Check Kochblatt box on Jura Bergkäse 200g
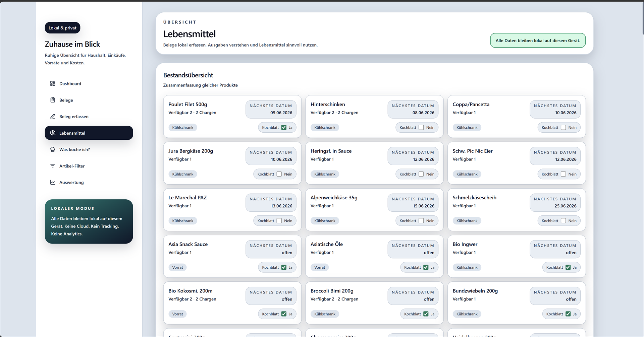644x337 pixels. [x=279, y=174]
